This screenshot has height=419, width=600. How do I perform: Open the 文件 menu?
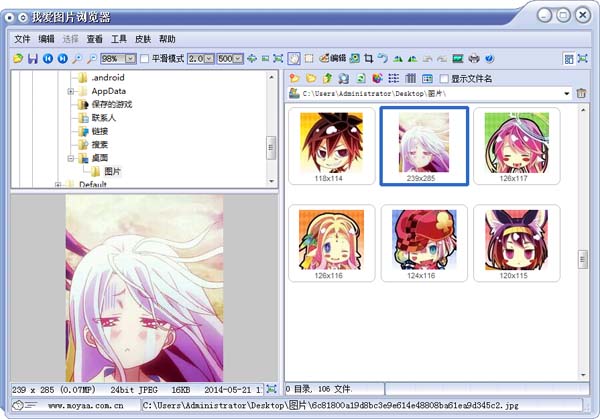[22, 39]
